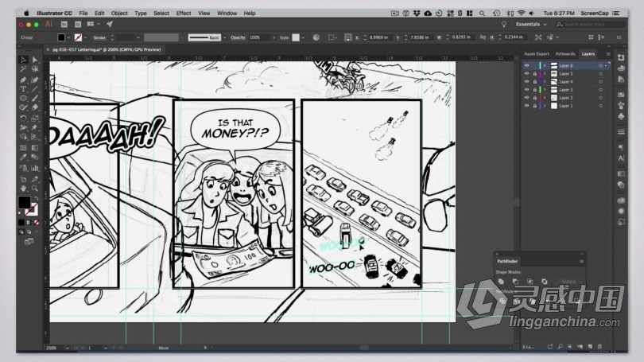Click the GPU performance rocket icon
The height and width of the screenshot is (362, 644).
point(110,24)
